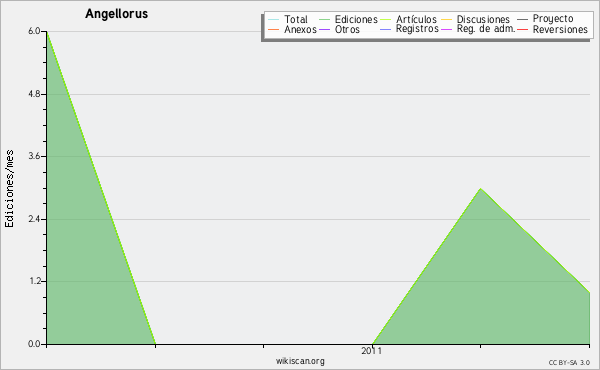Click the Otros legend label

point(347,29)
